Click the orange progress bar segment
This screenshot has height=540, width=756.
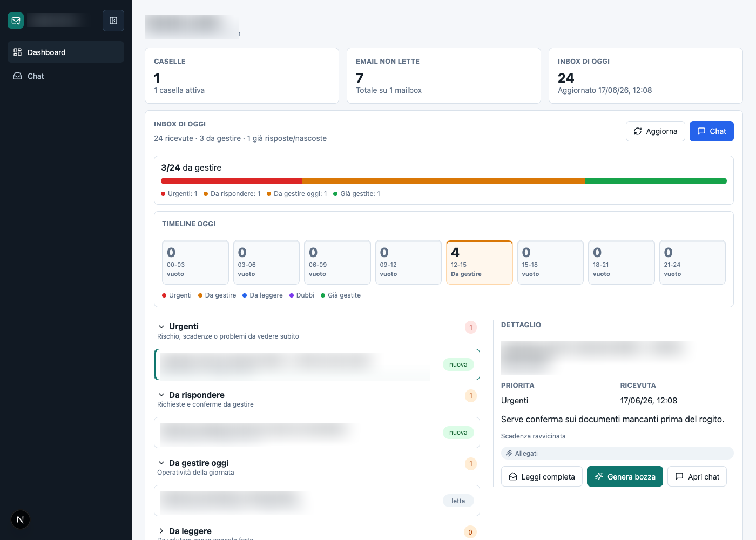(444, 181)
